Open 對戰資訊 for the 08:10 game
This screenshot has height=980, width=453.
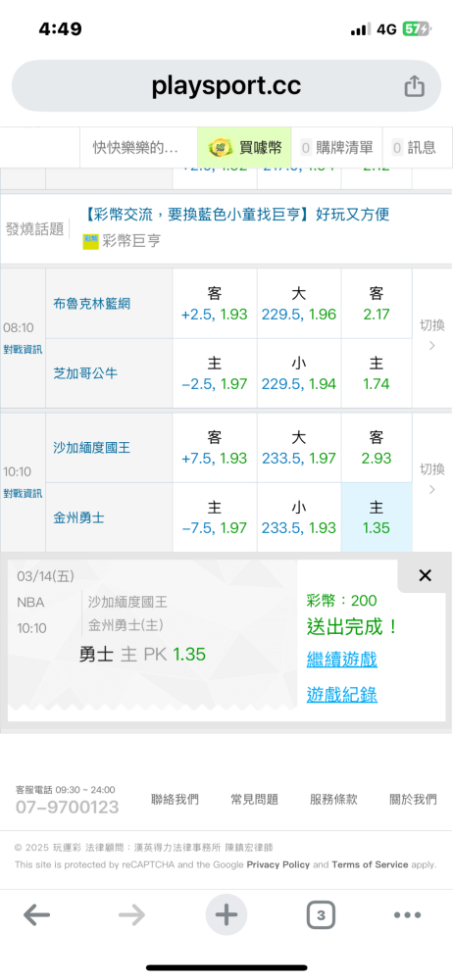pos(23,350)
